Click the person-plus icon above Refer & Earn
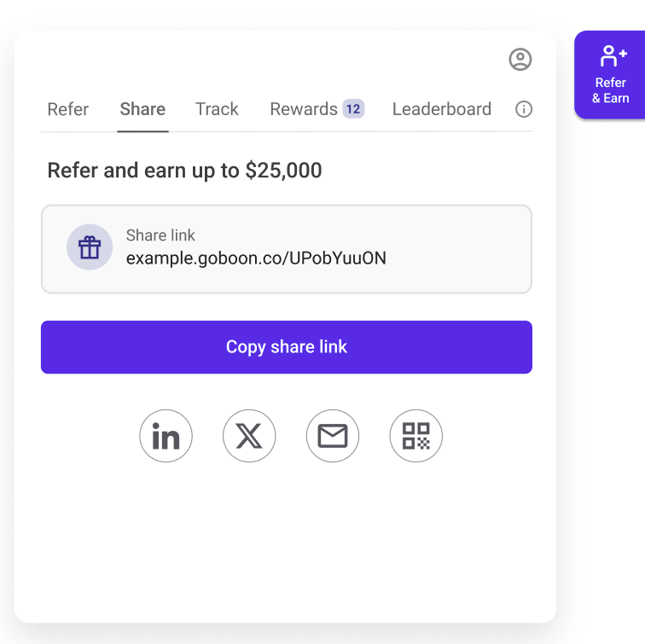 (x=613, y=56)
